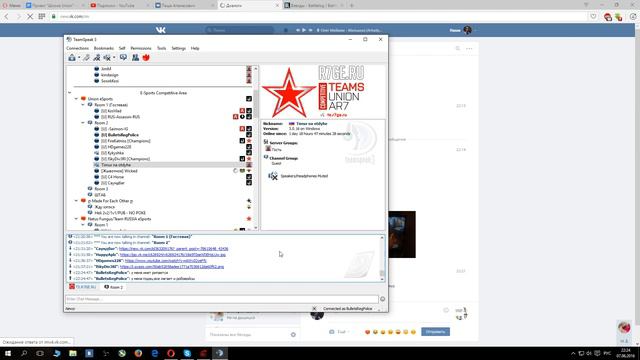Collapse Room 1 under Natus Fungus channel
Image resolution: width=640 pixels, height=360 pixels.
point(83,225)
